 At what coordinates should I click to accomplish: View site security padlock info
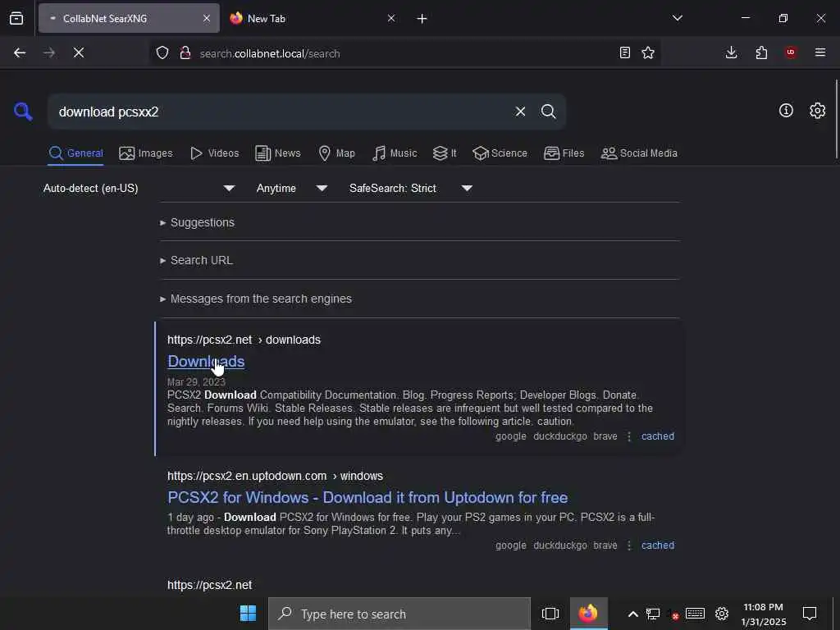point(185,52)
